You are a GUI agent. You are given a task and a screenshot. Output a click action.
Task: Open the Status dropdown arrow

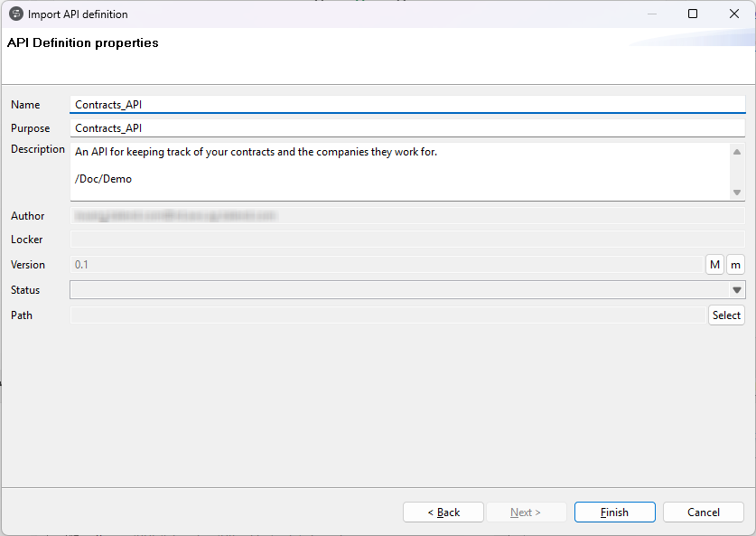coord(737,289)
